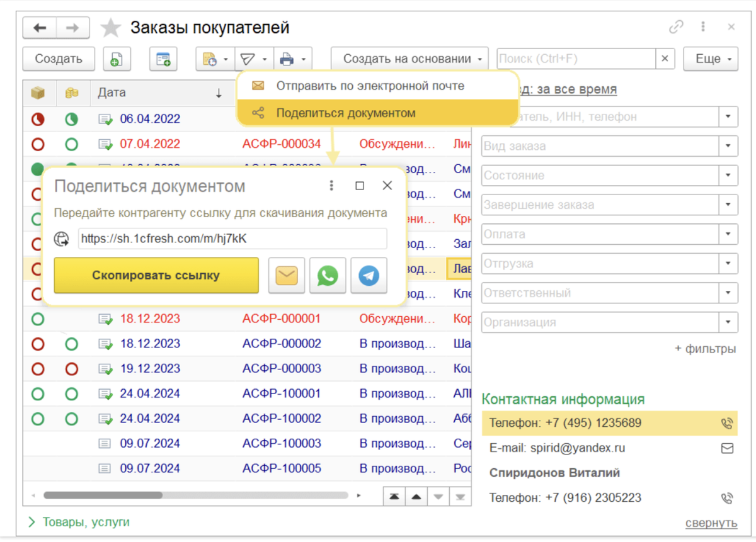
Task: Click the Создать button
Action: tap(59, 59)
